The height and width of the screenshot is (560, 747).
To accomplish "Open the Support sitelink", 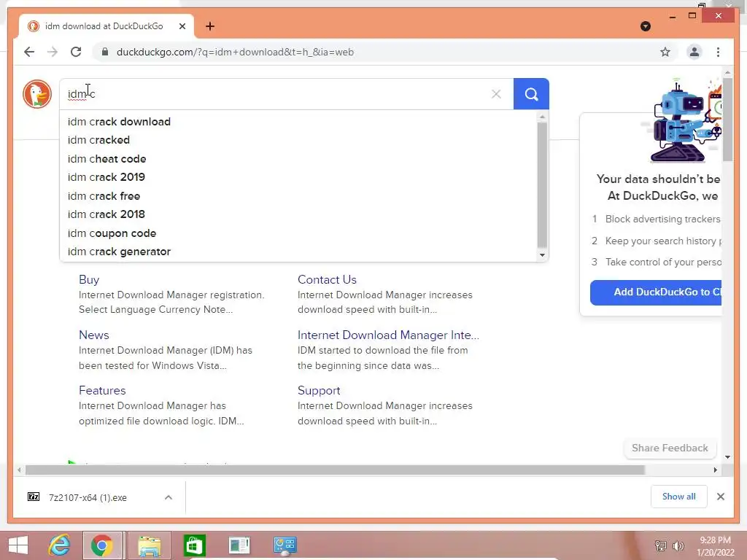I will tap(319, 391).
